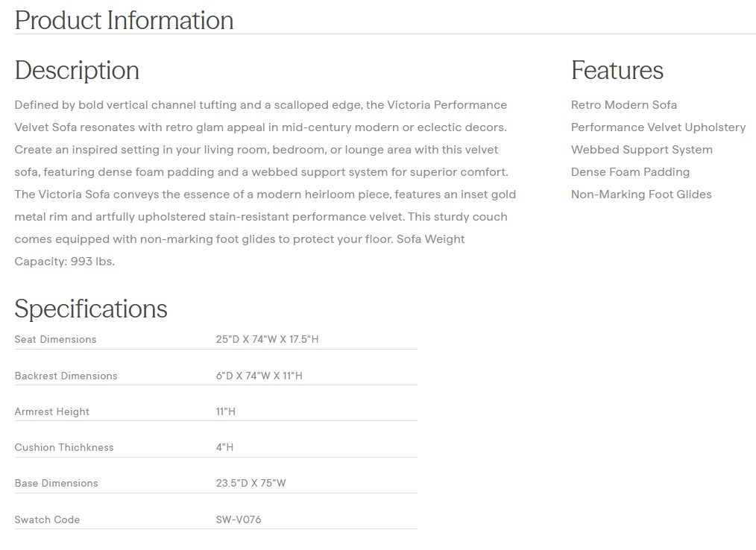
Task: Click the seat dimensions value 25"D X 74"W X 17.5"H
Action: [267, 339]
